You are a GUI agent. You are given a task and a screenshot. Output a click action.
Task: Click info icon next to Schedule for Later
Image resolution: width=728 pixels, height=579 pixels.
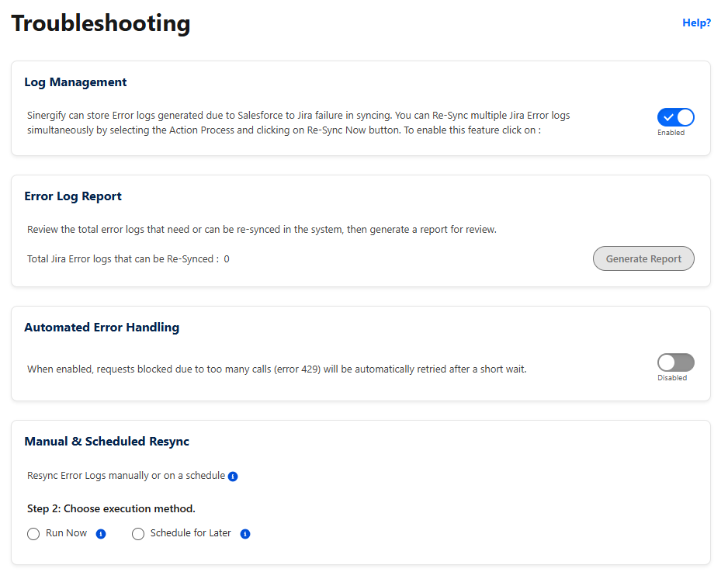pos(245,534)
